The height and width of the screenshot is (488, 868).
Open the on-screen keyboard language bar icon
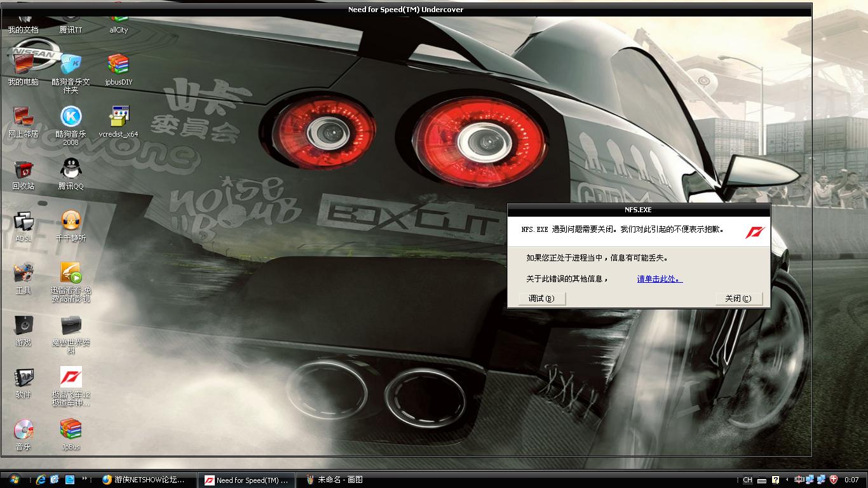pos(762,480)
